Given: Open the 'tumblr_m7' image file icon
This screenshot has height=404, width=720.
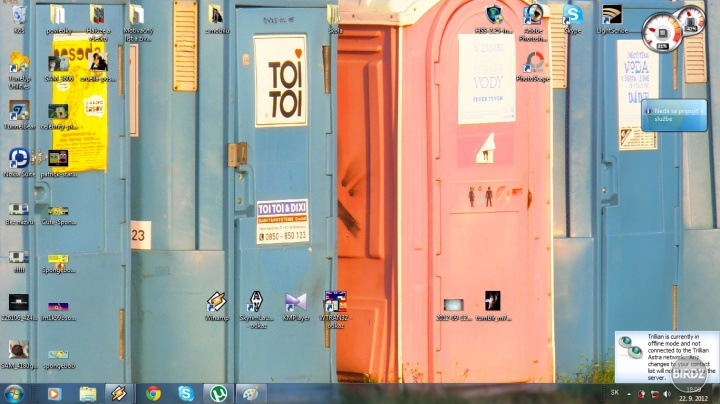Looking at the screenshot, I should pos(493,306).
